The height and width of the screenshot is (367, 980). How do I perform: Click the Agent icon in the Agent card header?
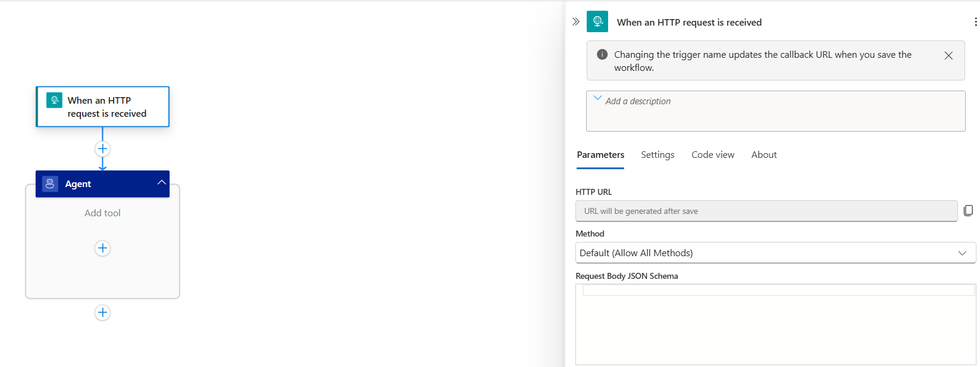[49, 183]
